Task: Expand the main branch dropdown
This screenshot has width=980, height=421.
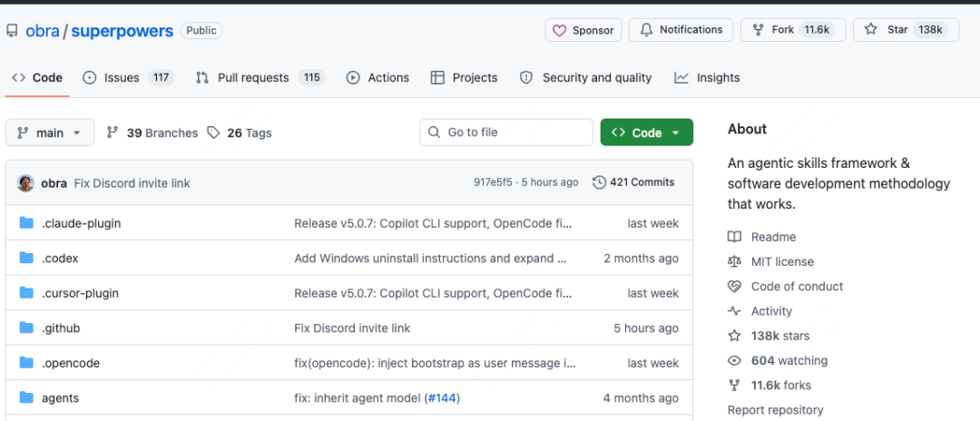Action: point(49,132)
